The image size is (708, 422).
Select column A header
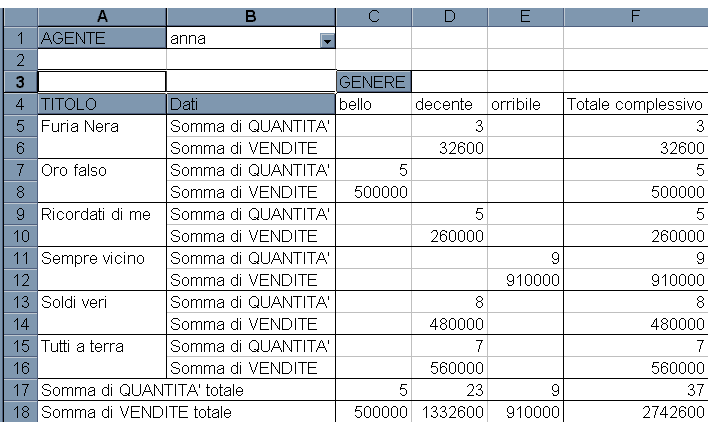[x=102, y=17]
